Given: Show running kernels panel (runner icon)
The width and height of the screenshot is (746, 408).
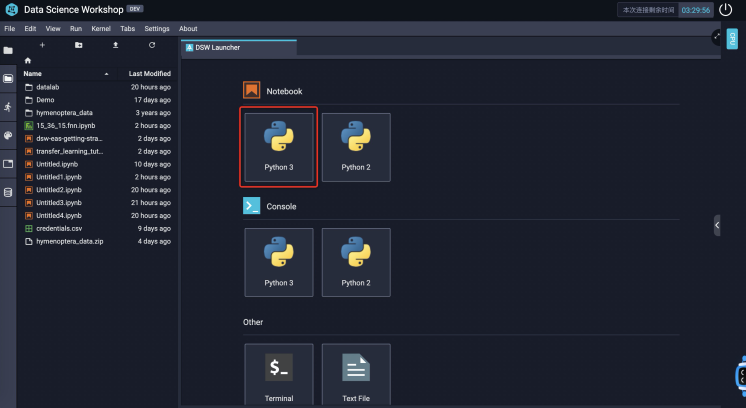Looking at the screenshot, I should click(8, 107).
